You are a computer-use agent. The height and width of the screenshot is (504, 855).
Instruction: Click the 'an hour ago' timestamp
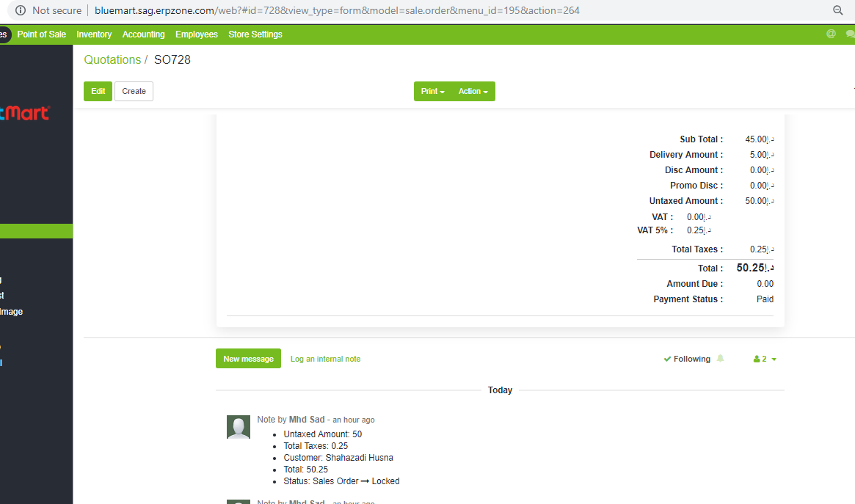(353, 420)
